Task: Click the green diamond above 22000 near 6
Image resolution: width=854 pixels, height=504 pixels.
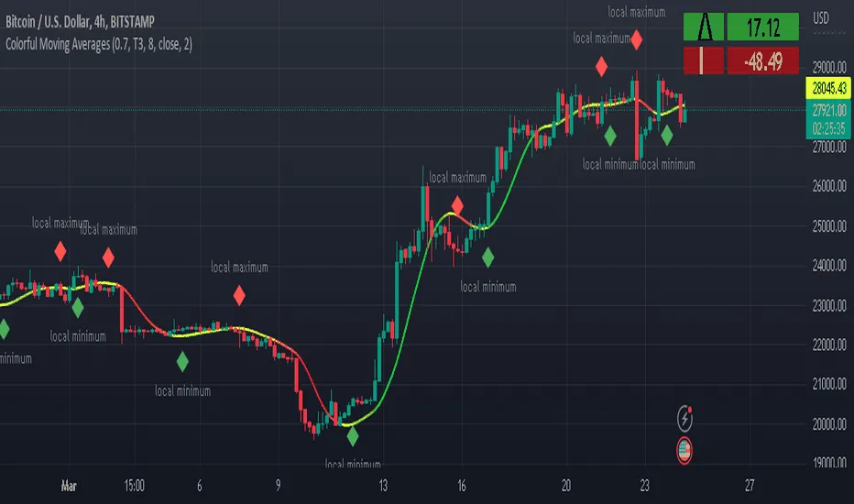Action: point(182,362)
